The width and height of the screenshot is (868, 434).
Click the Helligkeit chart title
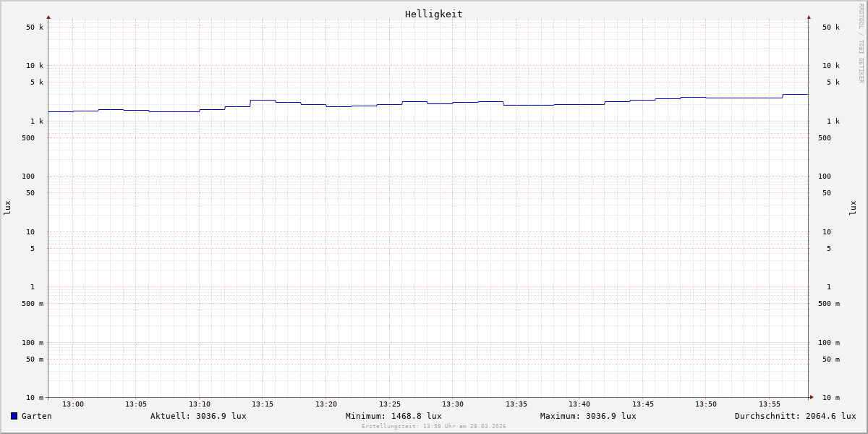point(433,14)
